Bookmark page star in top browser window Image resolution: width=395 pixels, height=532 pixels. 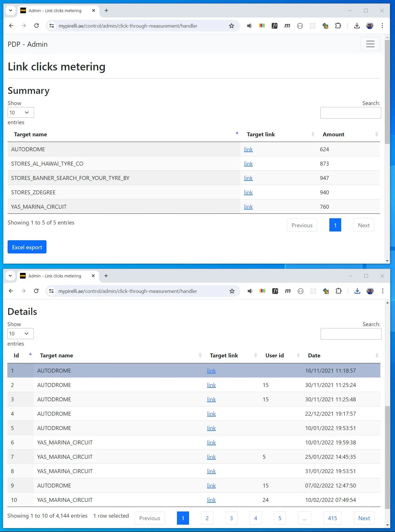[231, 26]
